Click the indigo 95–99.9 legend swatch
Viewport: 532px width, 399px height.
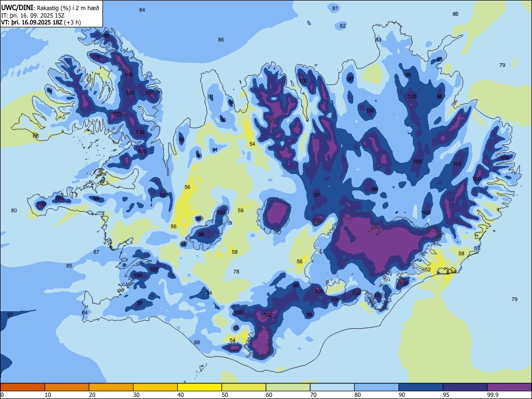click(465, 387)
